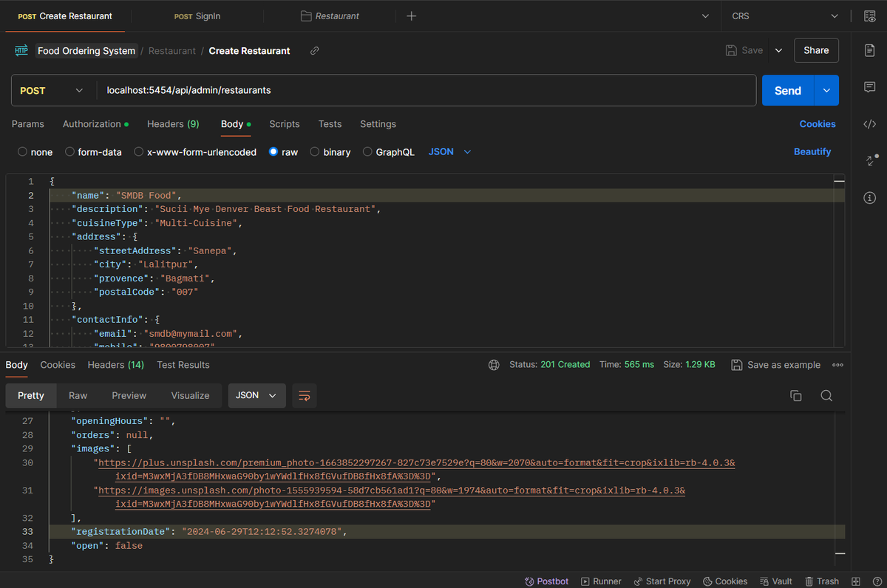
Task: Select the Raw response view
Action: [x=78, y=396]
